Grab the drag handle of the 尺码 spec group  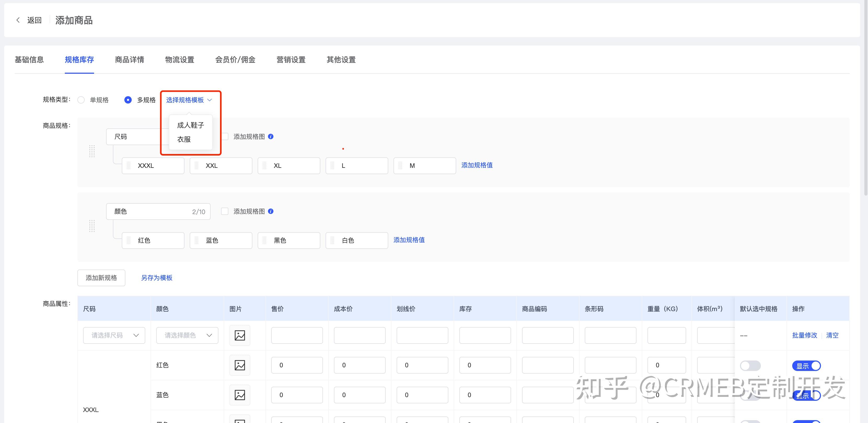(x=92, y=151)
